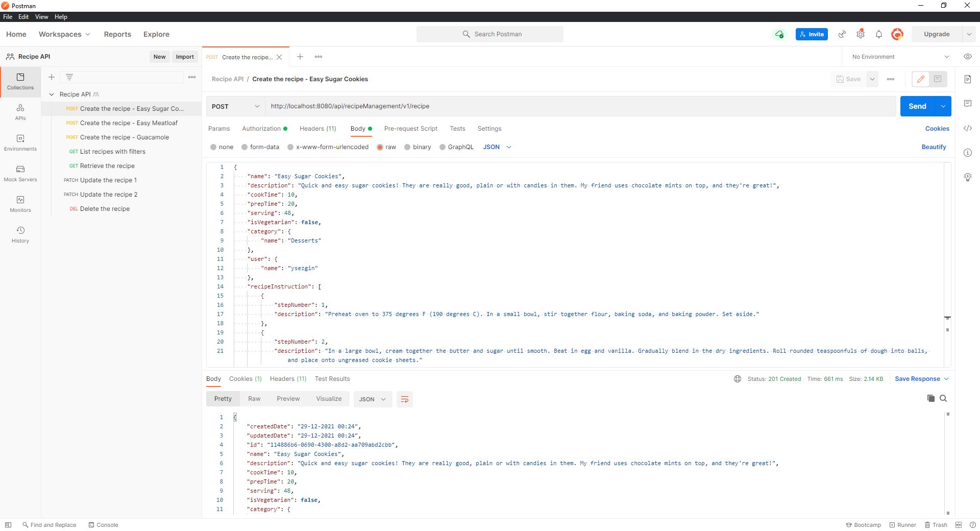Click the collection filter icon
The height and width of the screenshot is (531, 980).
(69, 77)
